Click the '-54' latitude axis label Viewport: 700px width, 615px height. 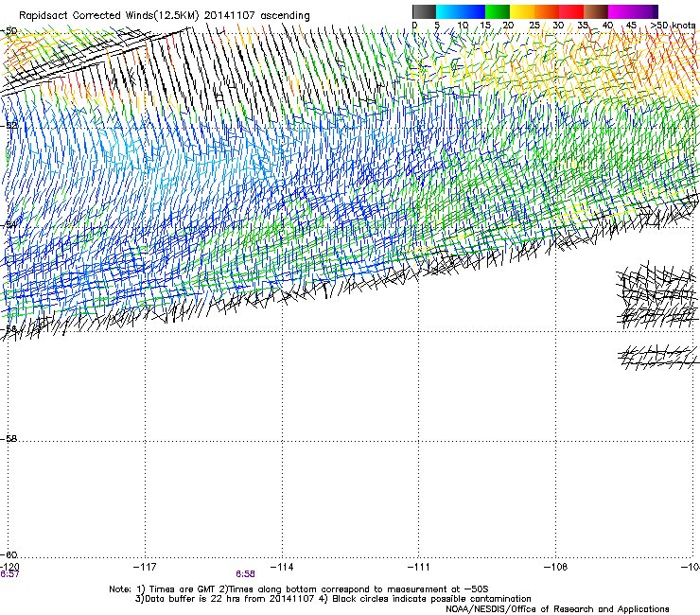(x=9, y=225)
